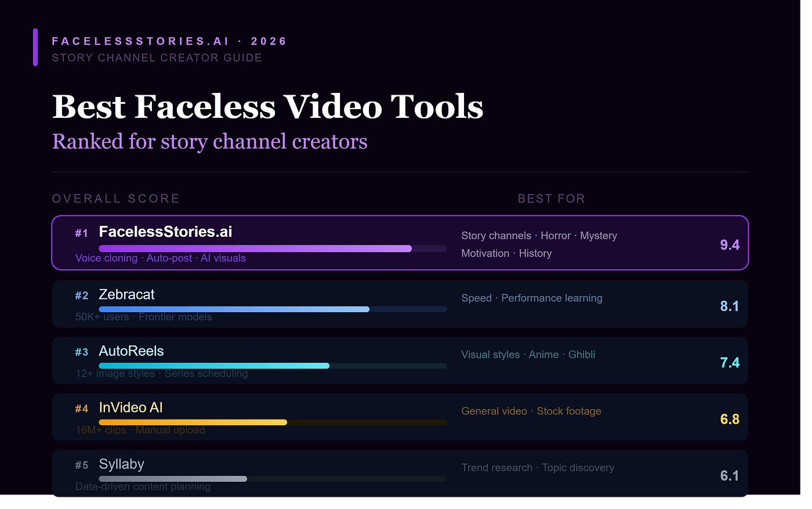Click 'Speed · Performance learning' text
This screenshot has height=509, width=812.
point(532,298)
